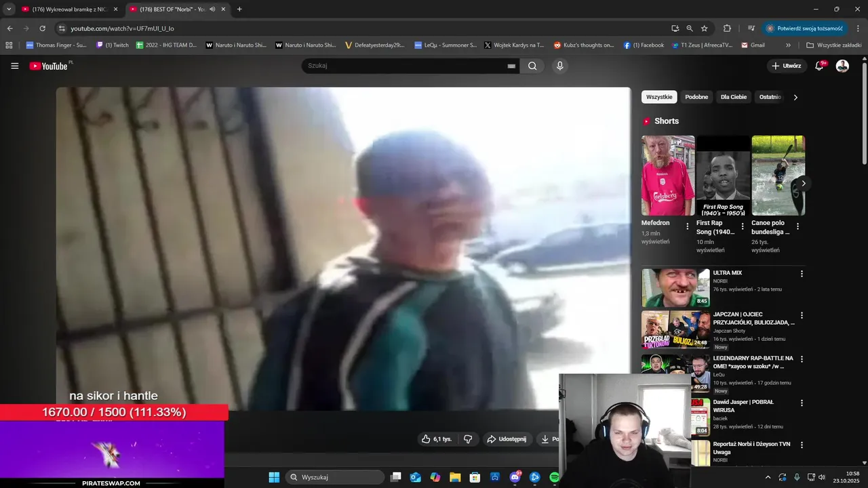868x488 pixels.
Task: Open the install app icon in address bar
Action: [675, 28]
